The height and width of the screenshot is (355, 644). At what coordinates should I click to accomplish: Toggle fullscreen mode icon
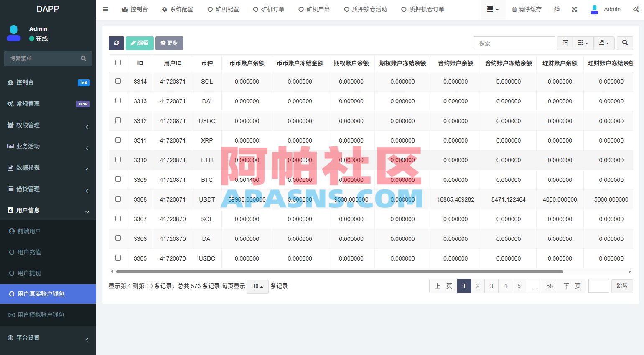tap(575, 9)
